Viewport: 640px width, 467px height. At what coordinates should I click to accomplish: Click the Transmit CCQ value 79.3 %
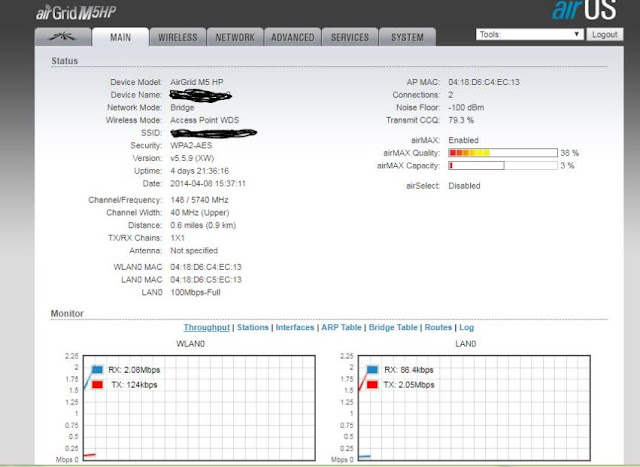point(461,120)
